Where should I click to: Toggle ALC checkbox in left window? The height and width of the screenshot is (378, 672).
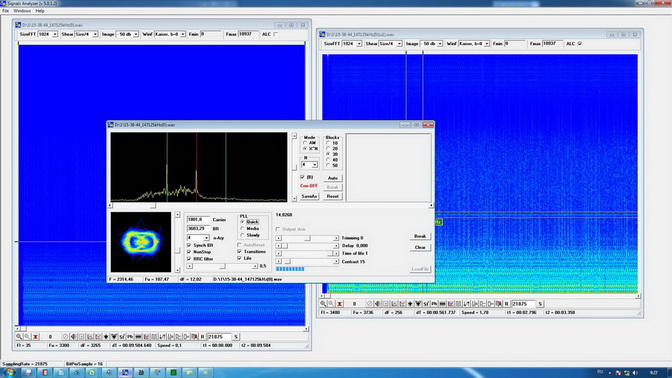tap(276, 34)
